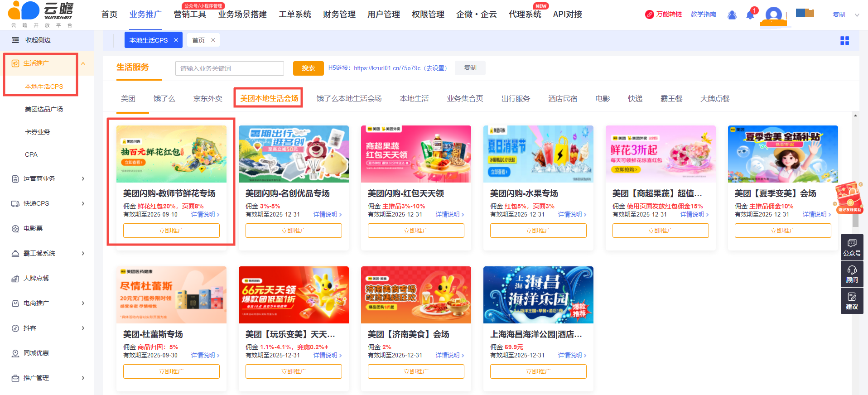This screenshot has width=868, height=395.
Task: Expand the 快递CPS menu
Action: (x=83, y=204)
